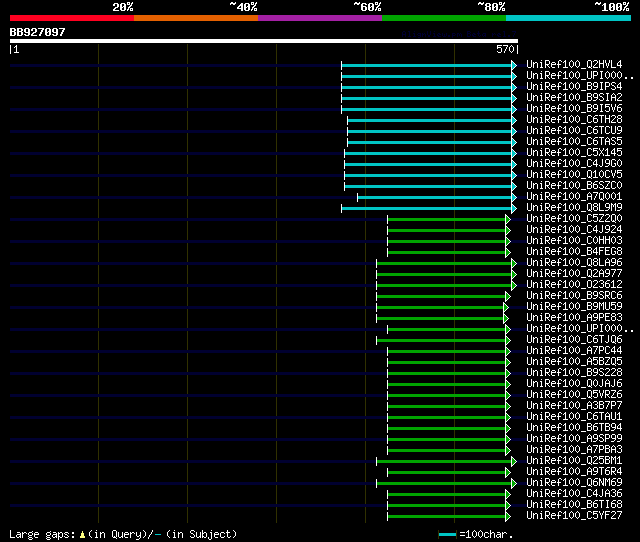Click the cyan 100char scale icon in the legend
640x542 pixels.
tap(447, 534)
